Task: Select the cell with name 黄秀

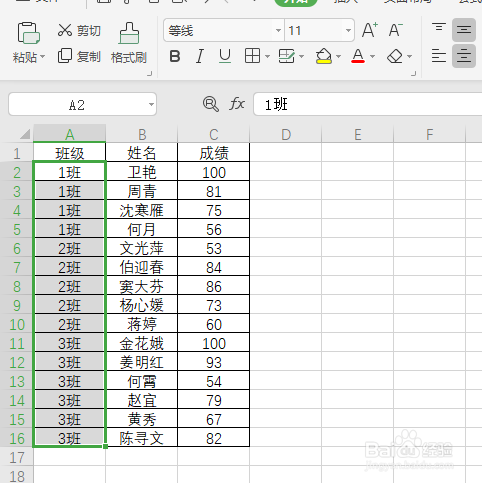Action: pos(142,419)
